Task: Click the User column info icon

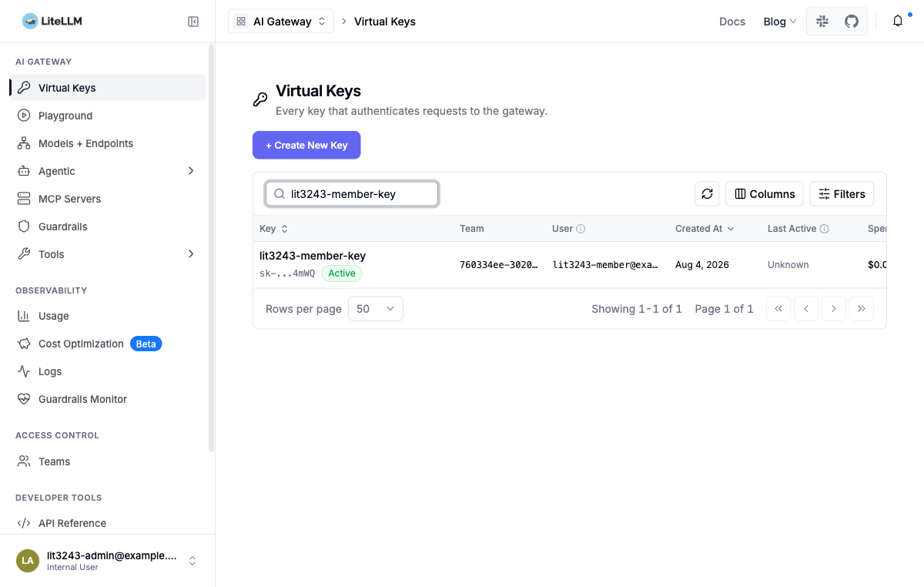Action: click(581, 229)
